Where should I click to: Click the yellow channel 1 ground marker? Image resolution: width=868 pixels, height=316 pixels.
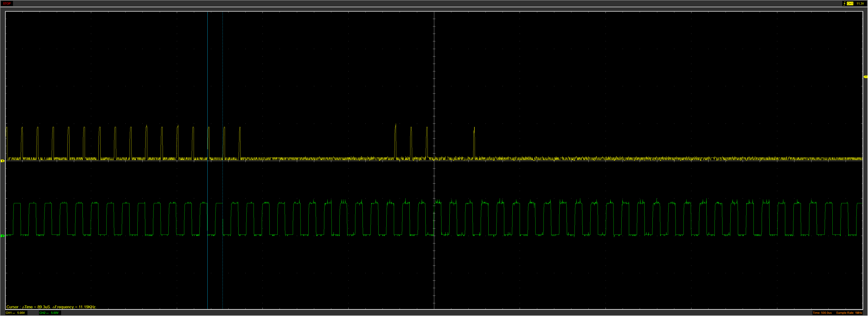[2, 161]
